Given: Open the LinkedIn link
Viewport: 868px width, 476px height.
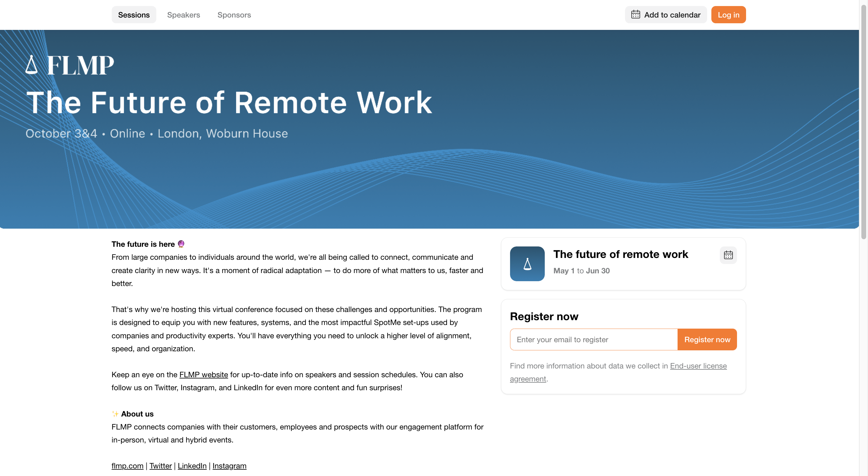Looking at the screenshot, I should coord(192,465).
